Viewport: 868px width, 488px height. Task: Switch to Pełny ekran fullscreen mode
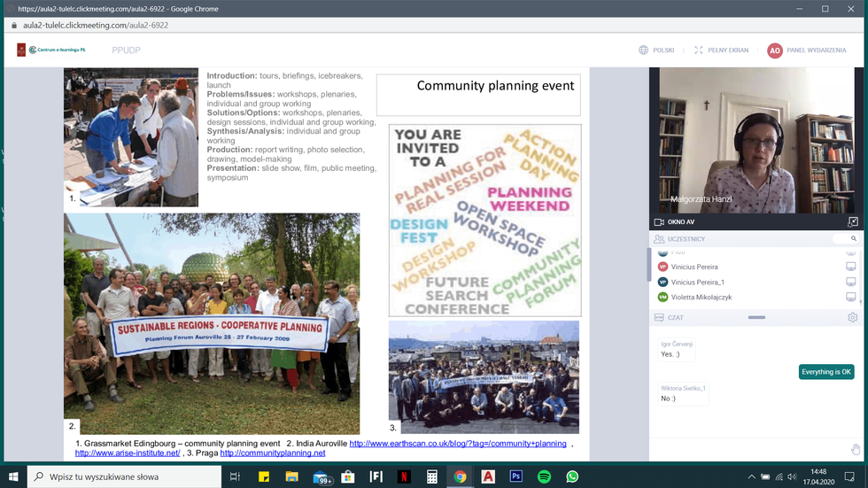coord(721,50)
